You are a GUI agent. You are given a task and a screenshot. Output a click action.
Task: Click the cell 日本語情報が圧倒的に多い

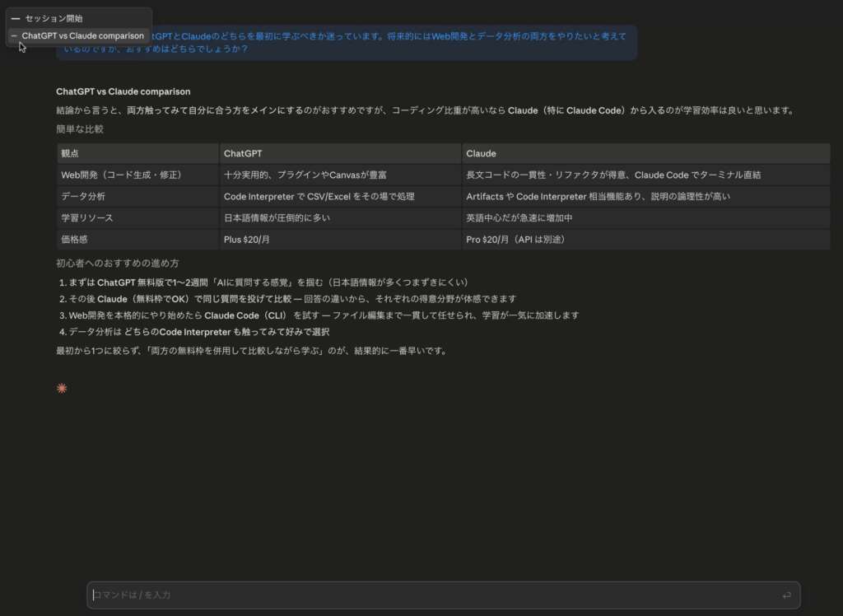point(340,218)
